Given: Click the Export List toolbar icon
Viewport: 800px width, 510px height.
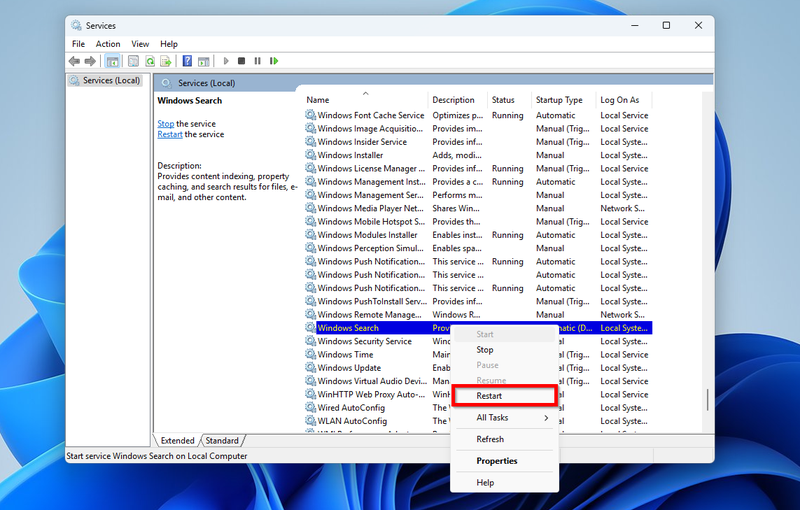Looking at the screenshot, I should pyautogui.click(x=165, y=61).
